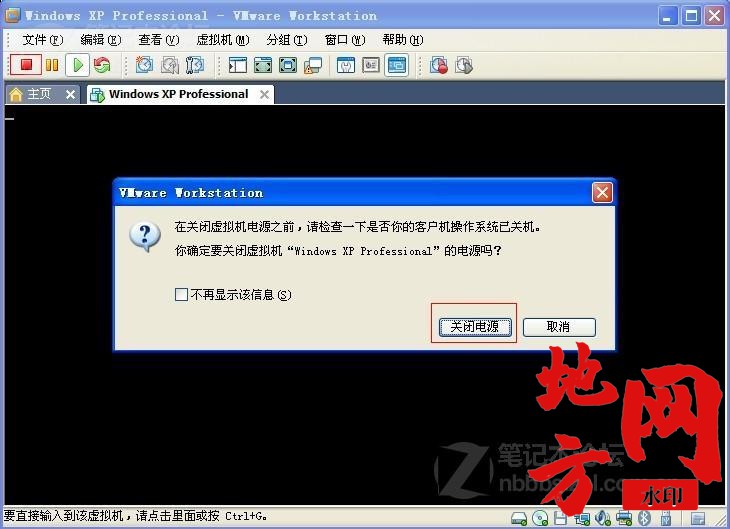The height and width of the screenshot is (529, 730).
Task: Click the Take Snapshot toolbar icon
Action: pos(144,65)
